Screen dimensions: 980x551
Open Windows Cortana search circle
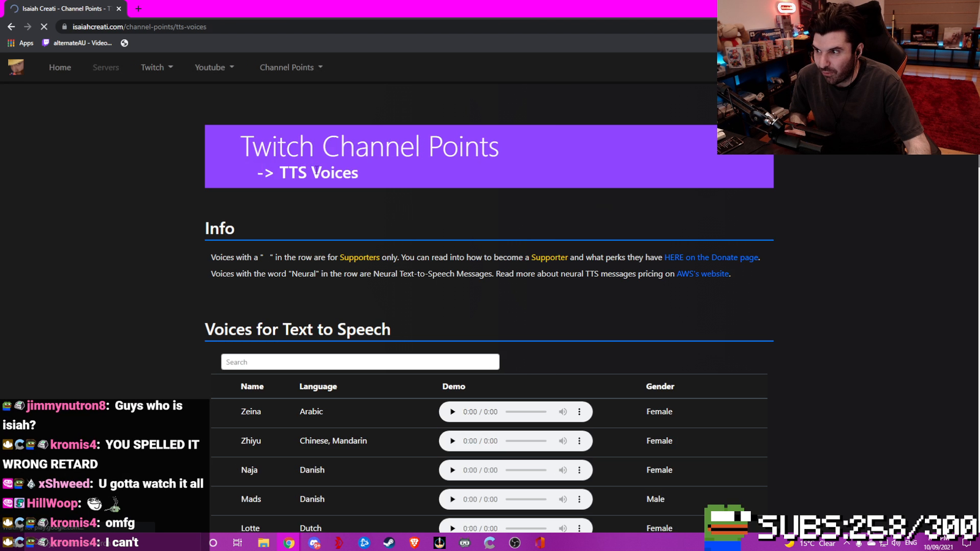[213, 542]
